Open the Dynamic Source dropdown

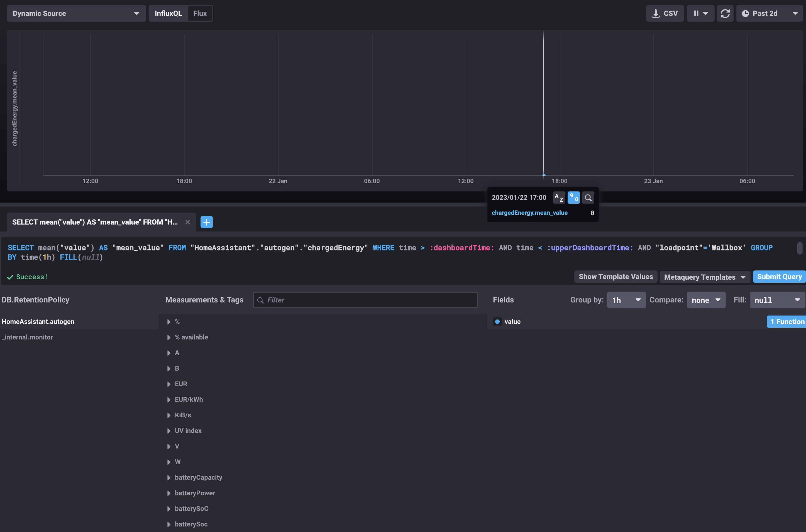point(76,13)
